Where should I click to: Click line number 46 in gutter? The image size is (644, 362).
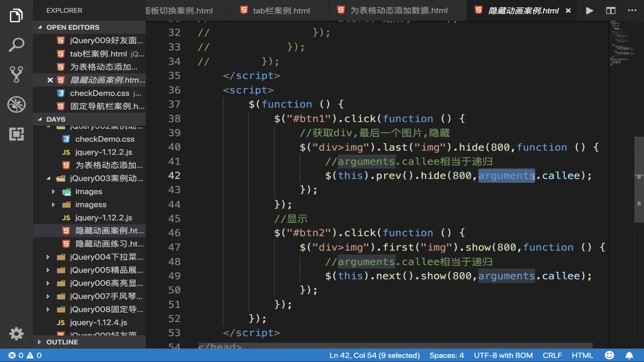(174, 233)
